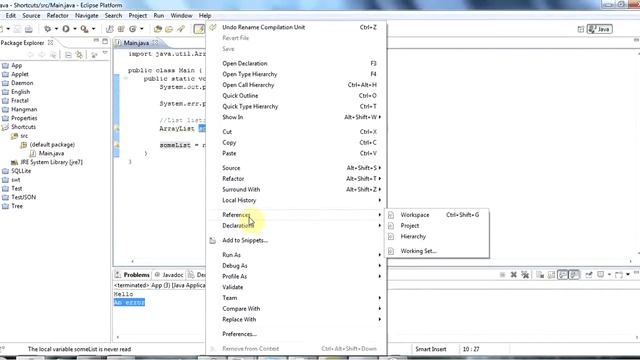The height and width of the screenshot is (360, 640).
Task: Select Workspace in the References submenu
Action: tap(437, 215)
